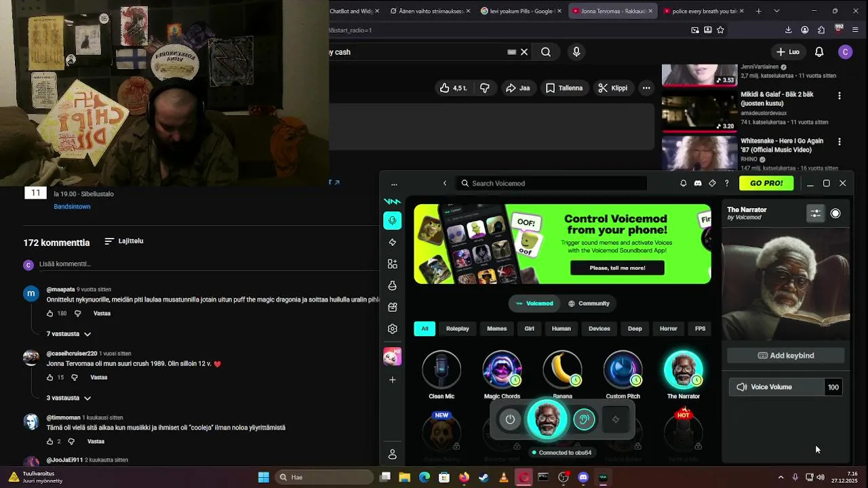Open the Bandsintown link

[x=72, y=207]
